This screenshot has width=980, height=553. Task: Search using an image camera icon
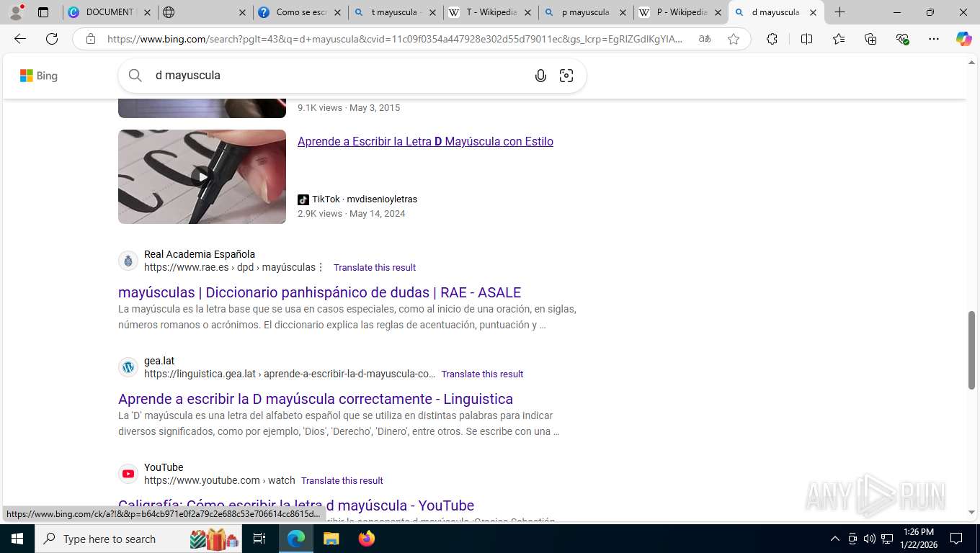click(566, 76)
